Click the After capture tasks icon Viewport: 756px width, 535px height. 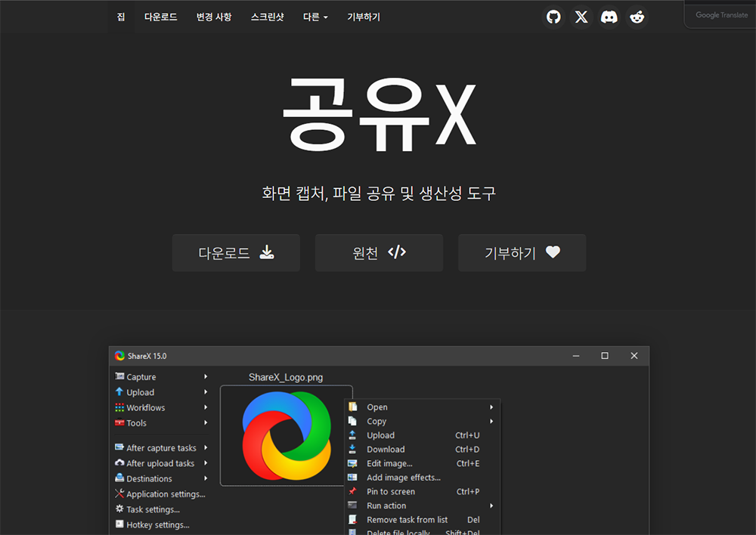click(x=119, y=447)
